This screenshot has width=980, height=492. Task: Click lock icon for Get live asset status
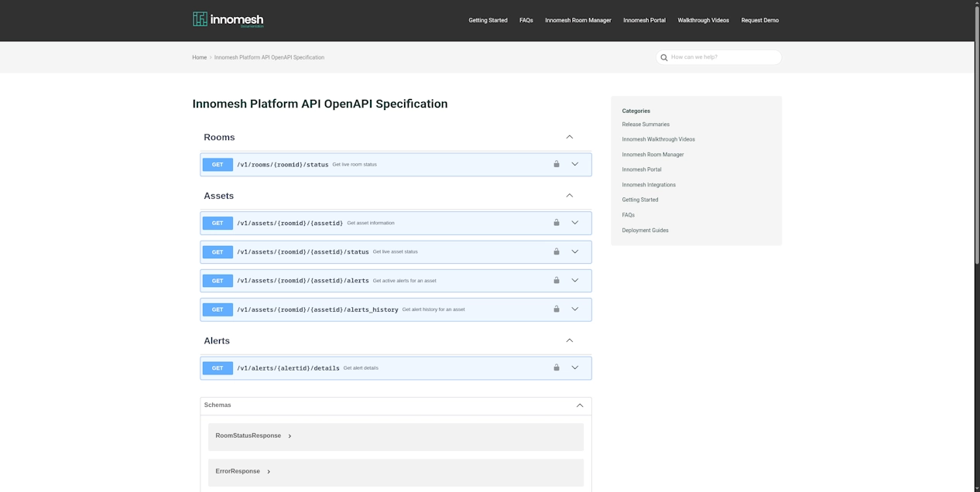tap(556, 251)
